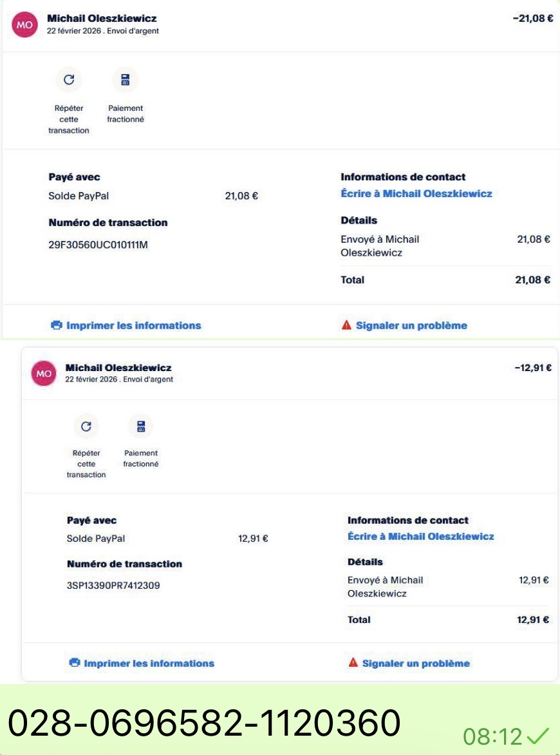Click split payment icon in second receipt
The image size is (560, 755).
[141, 426]
